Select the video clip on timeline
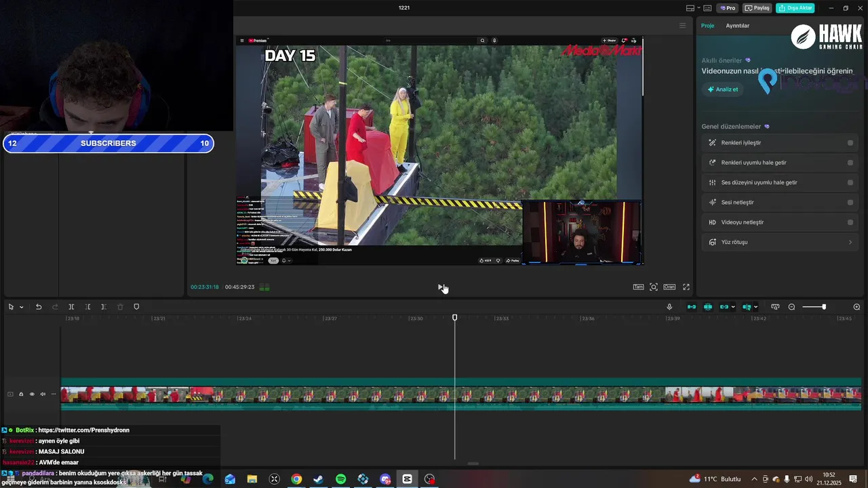 click(x=461, y=394)
